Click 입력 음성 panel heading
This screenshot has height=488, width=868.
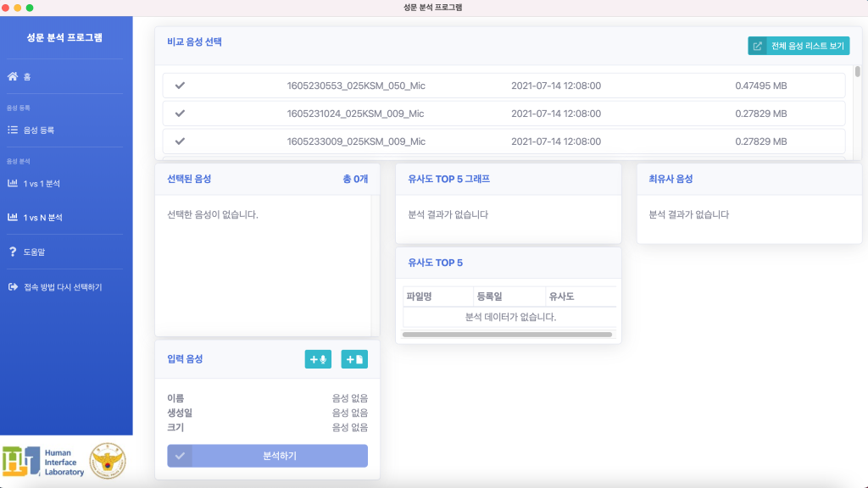coord(185,358)
